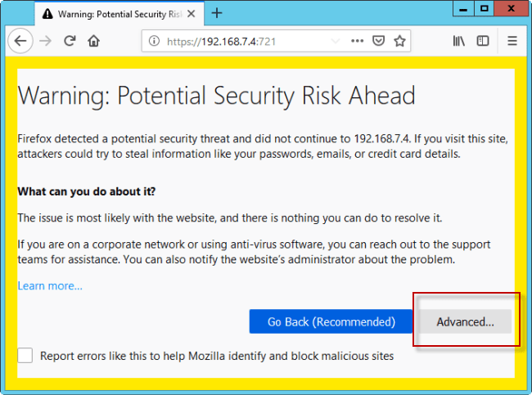Reload the current page
Screen dimensions: 532x395
[x=70, y=41]
